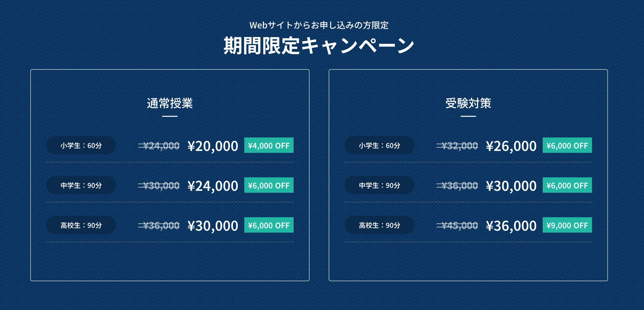Click 高校生：90分 pill under 受験対策
644x310 pixels.
pyautogui.click(x=379, y=225)
